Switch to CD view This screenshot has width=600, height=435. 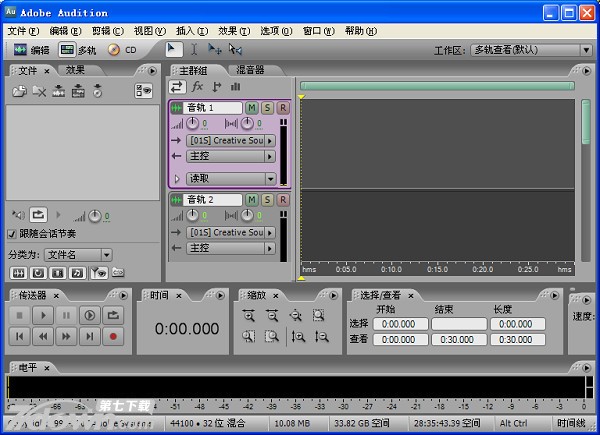click(122, 49)
